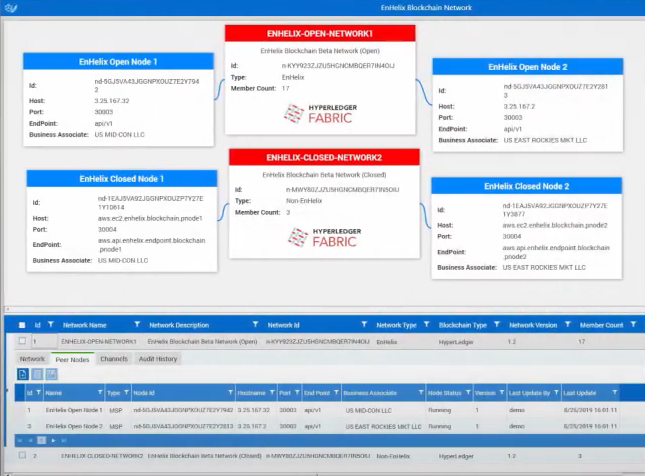Image resolution: width=645 pixels, height=476 pixels.
Task: Open filter on the Network Name column
Action: (x=135, y=325)
